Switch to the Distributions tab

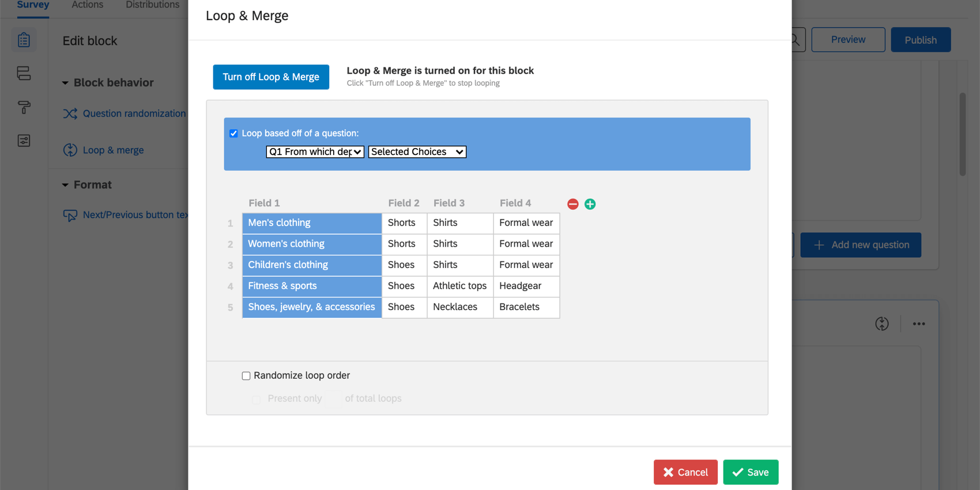tap(153, 5)
